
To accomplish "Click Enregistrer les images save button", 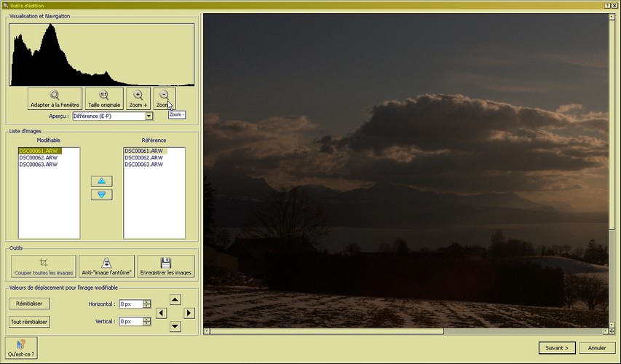I will pos(165,266).
